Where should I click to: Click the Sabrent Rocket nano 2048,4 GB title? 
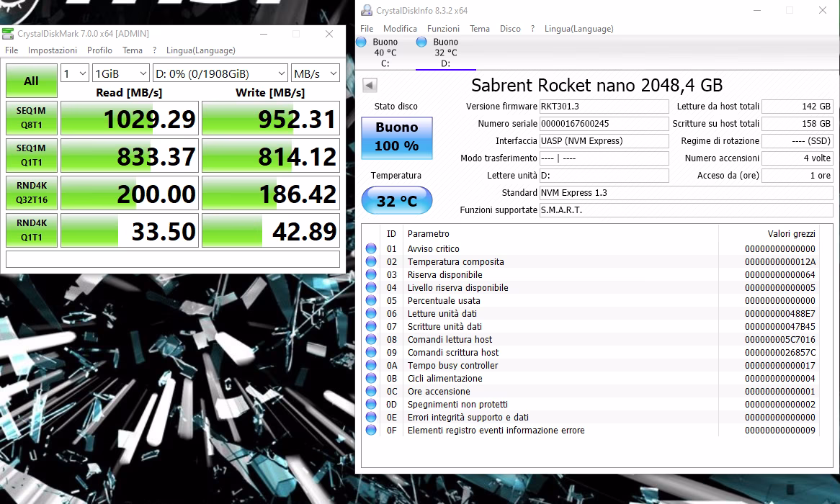click(597, 85)
